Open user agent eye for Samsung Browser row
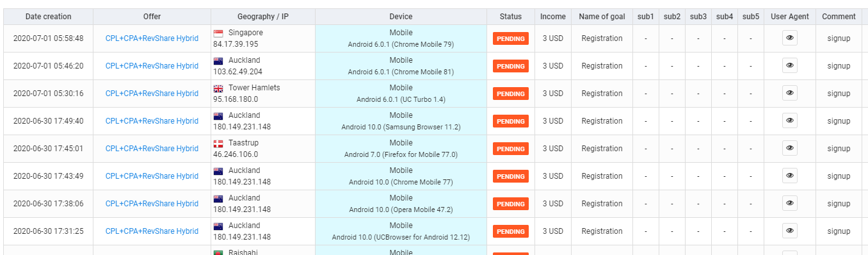Image resolution: width=868 pixels, height=255 pixels. [x=790, y=121]
